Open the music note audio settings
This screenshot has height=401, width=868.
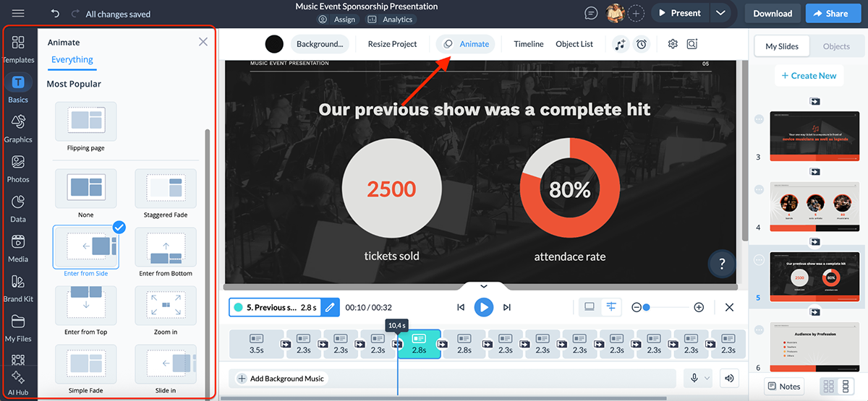(x=620, y=44)
